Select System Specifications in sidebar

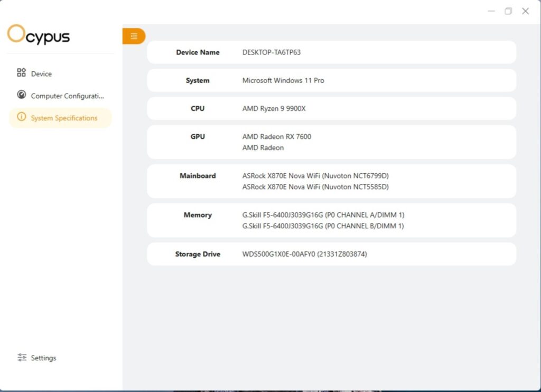pyautogui.click(x=60, y=118)
